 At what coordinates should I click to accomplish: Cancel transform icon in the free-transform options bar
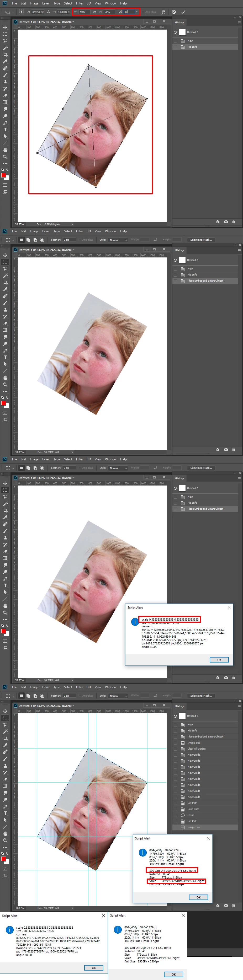point(174,12)
